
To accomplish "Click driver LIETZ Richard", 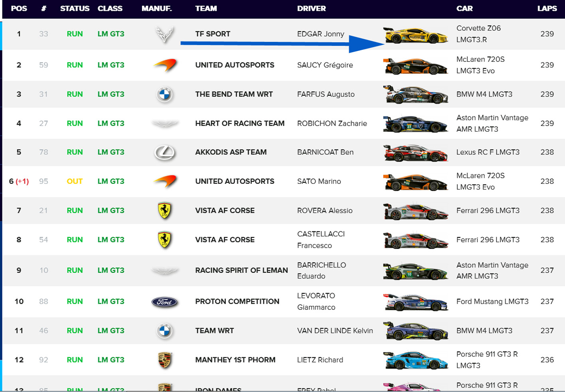I will pyautogui.click(x=320, y=360).
